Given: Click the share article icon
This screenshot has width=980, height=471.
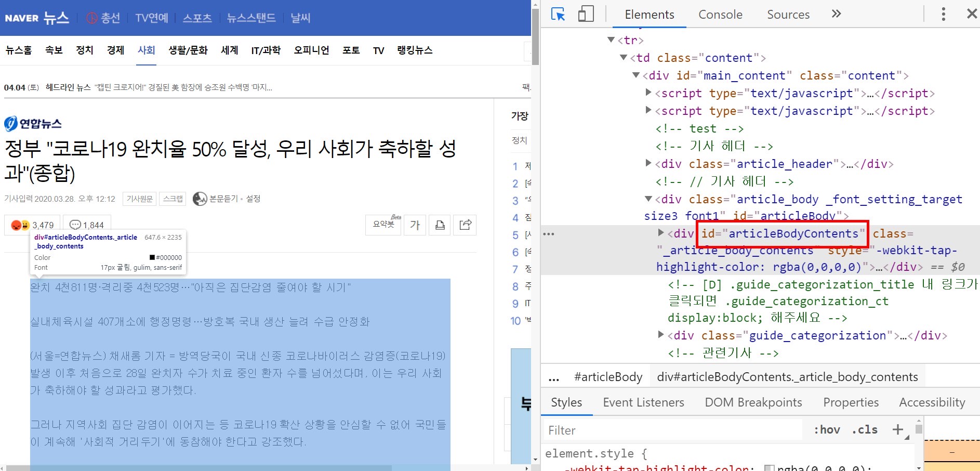Looking at the screenshot, I should click(x=465, y=225).
